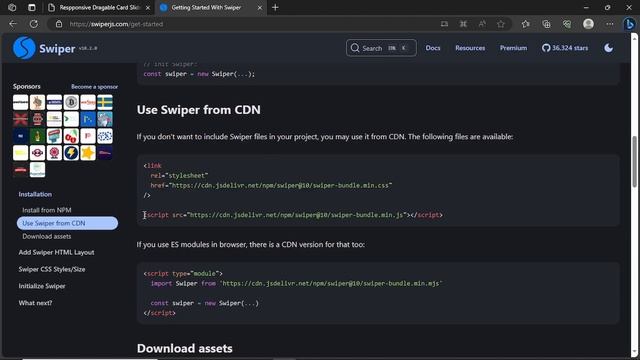
Task: Open the Swedish flag sponsor thumbnail
Action: (105, 102)
